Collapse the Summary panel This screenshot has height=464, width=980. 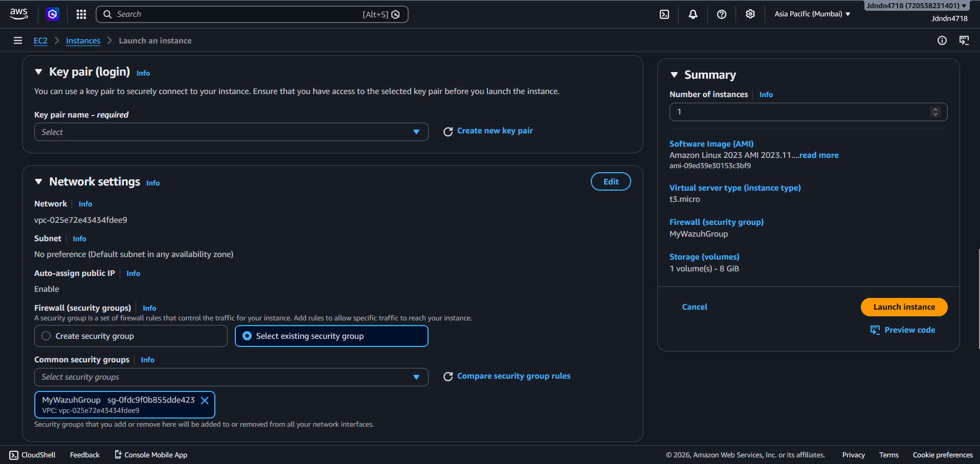(x=674, y=75)
